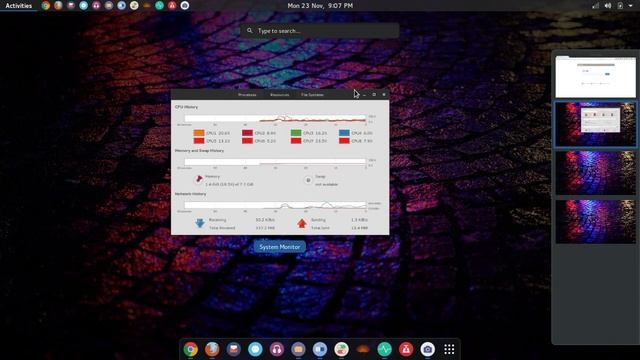Open the headphones music app in dock
640x360 pixels.
coord(277,349)
